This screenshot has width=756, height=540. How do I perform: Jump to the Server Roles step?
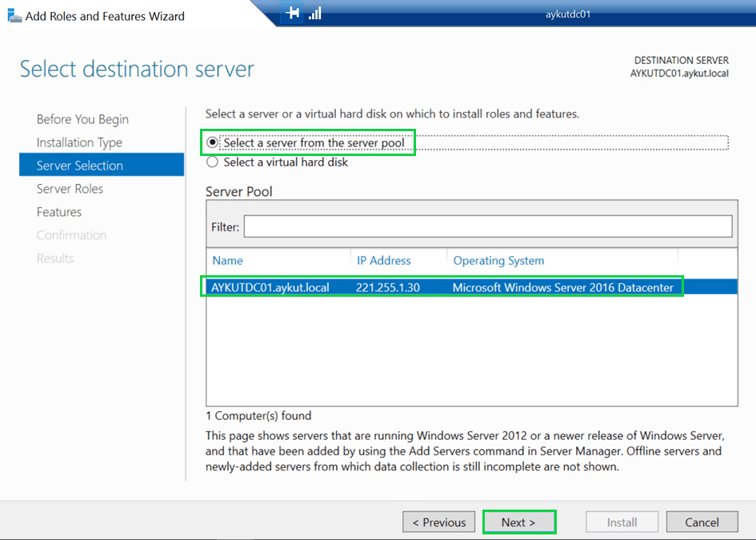click(70, 189)
